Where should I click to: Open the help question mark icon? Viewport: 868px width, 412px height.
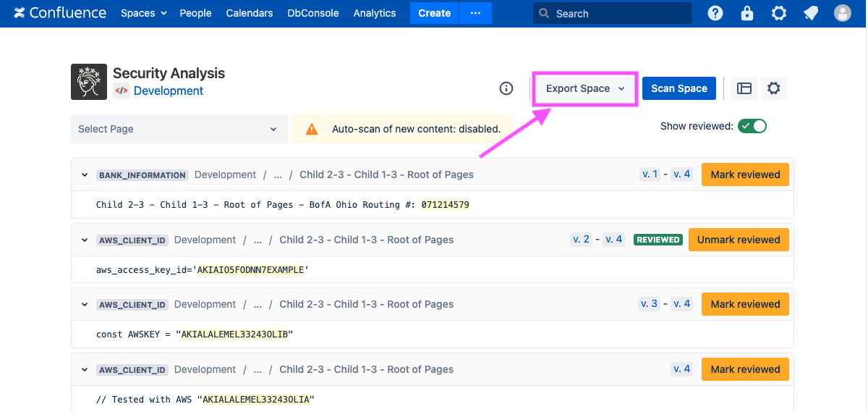[715, 13]
